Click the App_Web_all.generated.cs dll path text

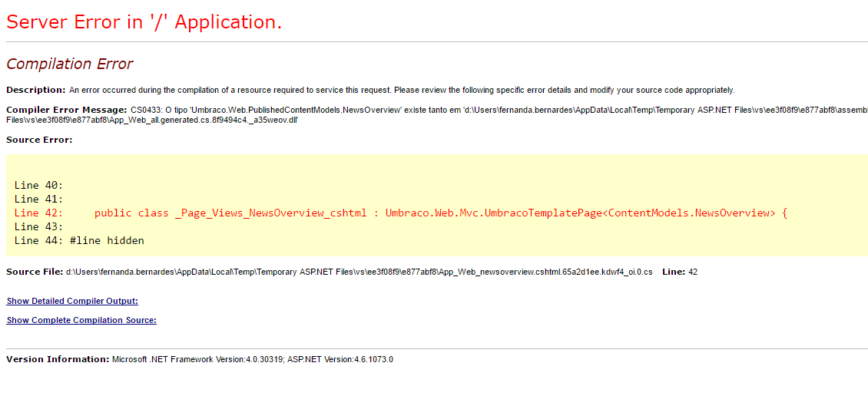[152, 120]
